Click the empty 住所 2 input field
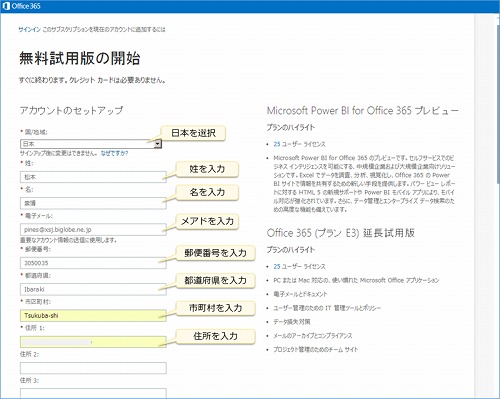The height and width of the screenshot is (399, 500). point(93,368)
